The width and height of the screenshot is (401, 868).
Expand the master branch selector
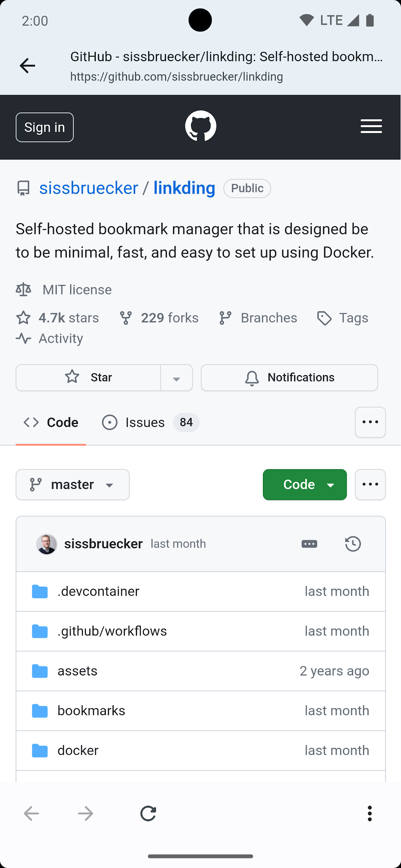(73, 484)
